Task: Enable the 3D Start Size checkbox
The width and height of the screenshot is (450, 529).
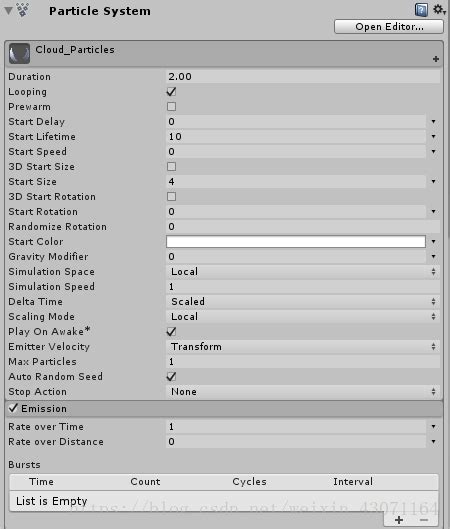Action: coord(171,166)
